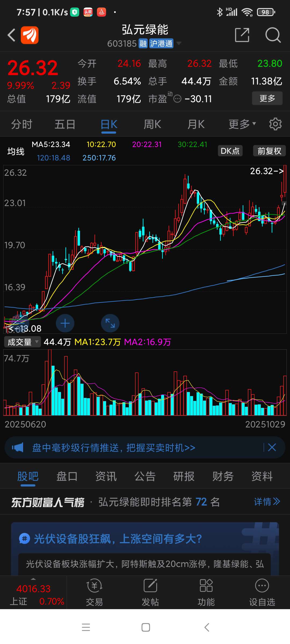The image size is (290, 644).
Task: Switch to 分时 chart tab
Action: coord(21,124)
